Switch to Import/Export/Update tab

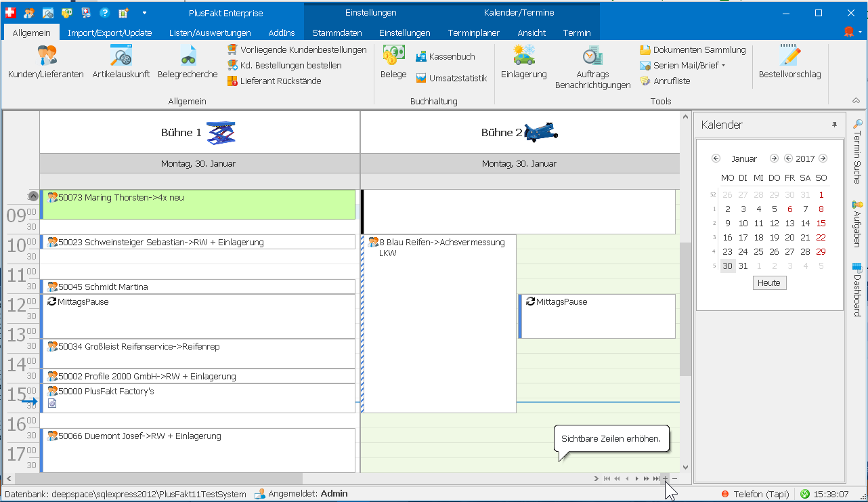pos(110,33)
